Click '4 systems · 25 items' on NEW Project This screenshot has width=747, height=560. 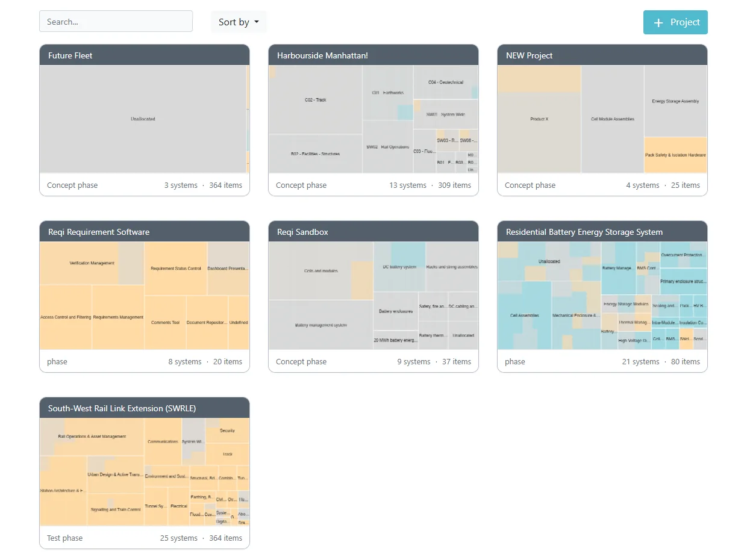coord(663,185)
